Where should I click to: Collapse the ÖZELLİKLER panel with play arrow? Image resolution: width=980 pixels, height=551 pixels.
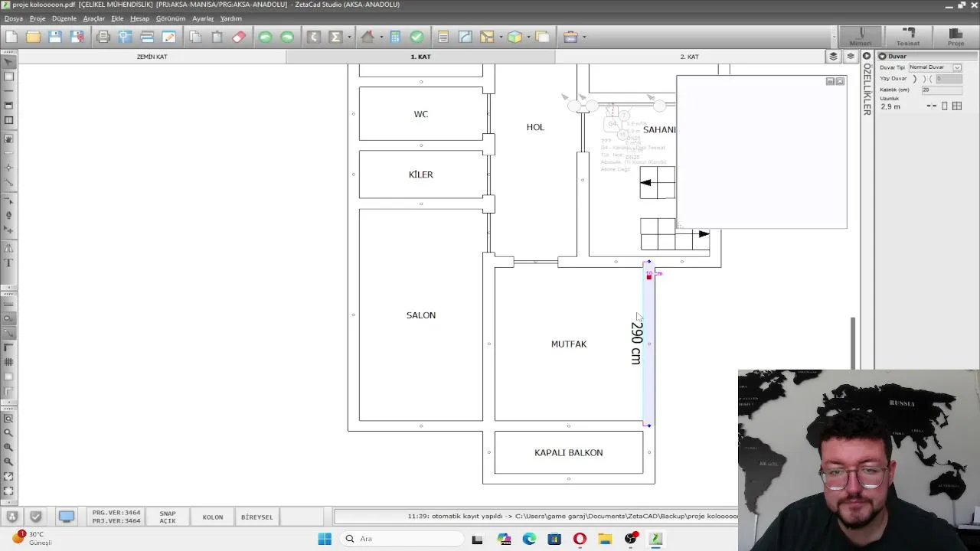pyautogui.click(x=867, y=56)
